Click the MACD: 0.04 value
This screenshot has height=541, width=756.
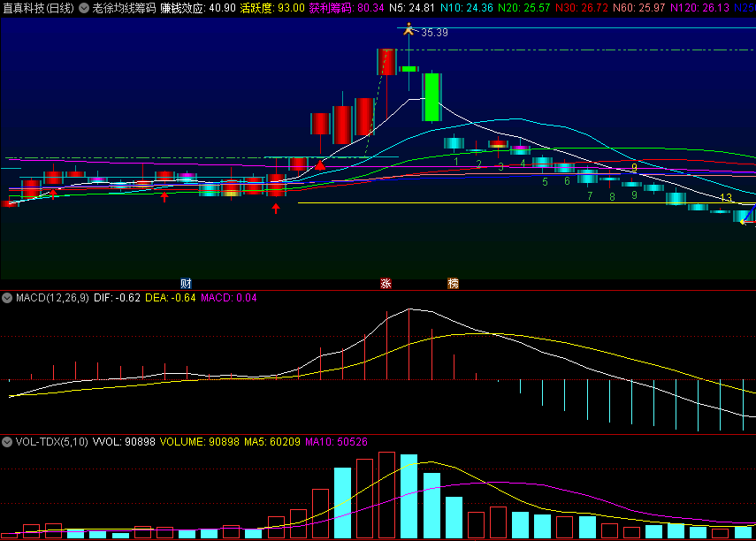pyautogui.click(x=229, y=298)
